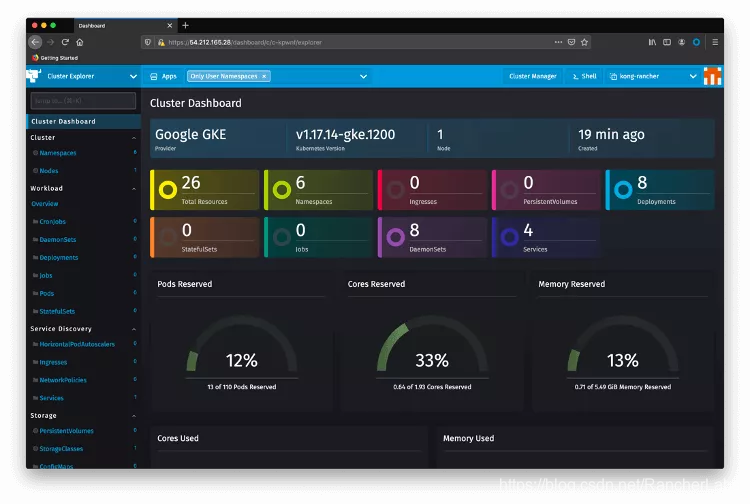This screenshot has height=504, width=750.
Task: Collapse the Cluster section in sidebar
Action: click(x=133, y=138)
